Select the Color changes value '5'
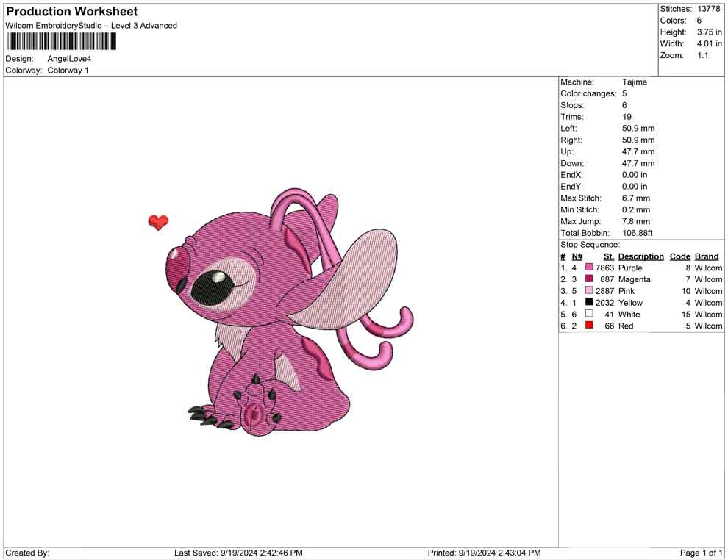 pyautogui.click(x=624, y=94)
